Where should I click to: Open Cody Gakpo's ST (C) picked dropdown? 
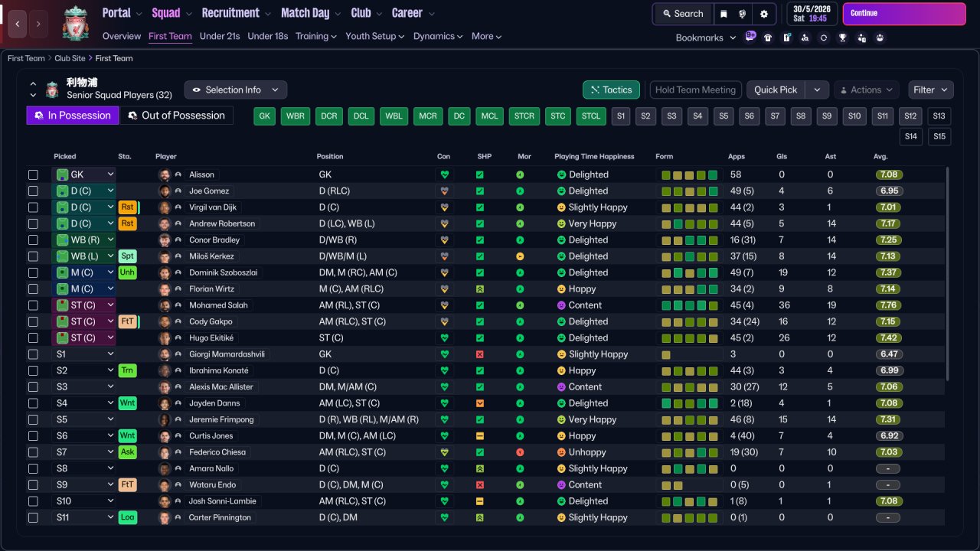click(83, 321)
